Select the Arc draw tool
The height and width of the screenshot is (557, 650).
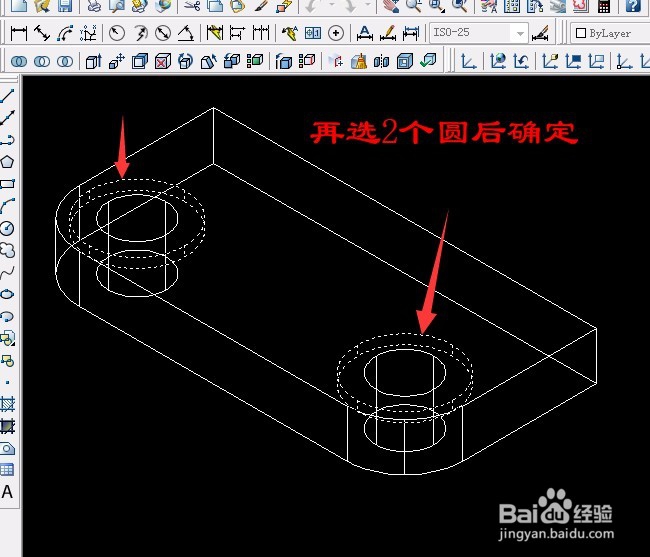click(7, 206)
